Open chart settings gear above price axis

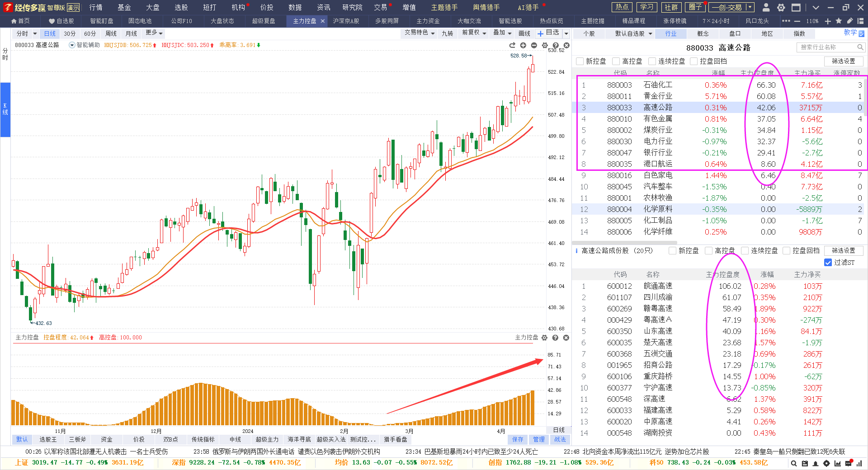(x=545, y=45)
